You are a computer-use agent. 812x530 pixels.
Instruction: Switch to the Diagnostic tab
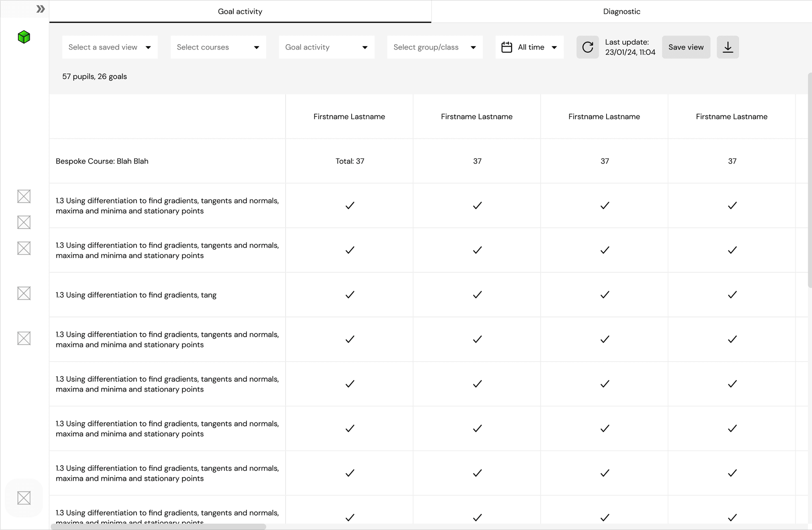[x=621, y=11]
